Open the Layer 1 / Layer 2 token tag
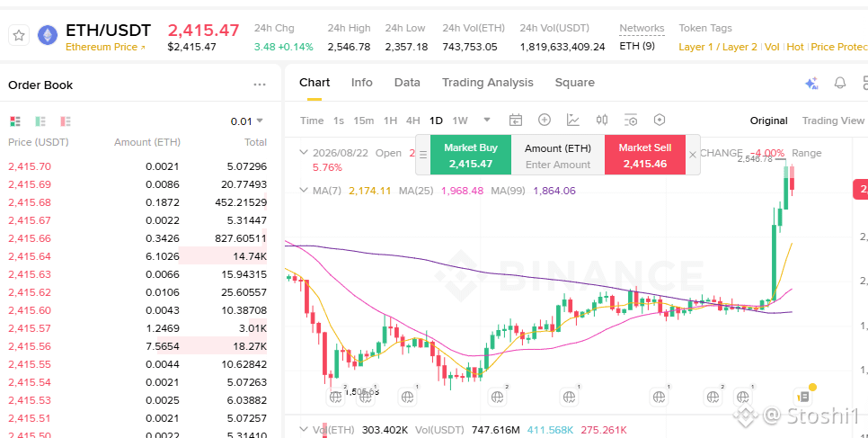This screenshot has height=438, width=868. coord(717,47)
